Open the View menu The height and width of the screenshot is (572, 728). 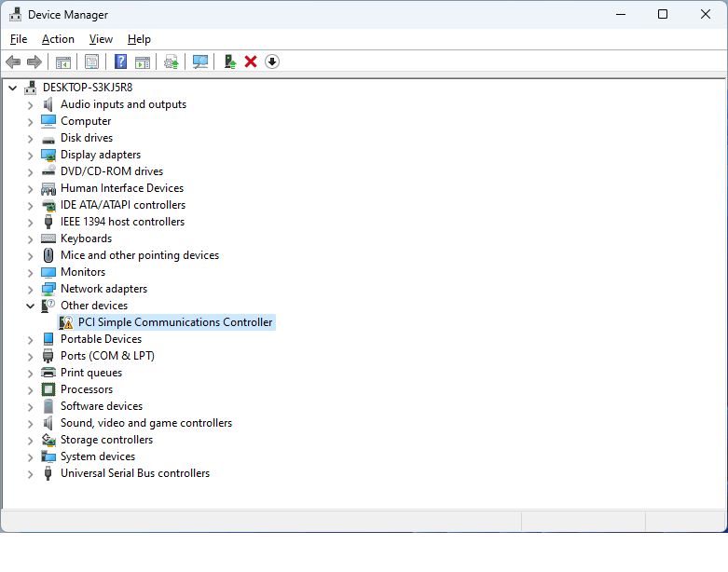pos(101,39)
